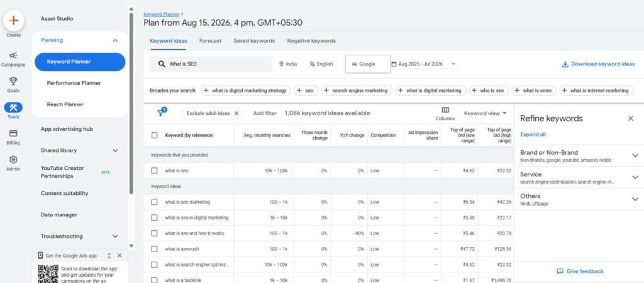Open Billing via the card icon
Viewport: 644px width, 283px height.
pos(13,133)
